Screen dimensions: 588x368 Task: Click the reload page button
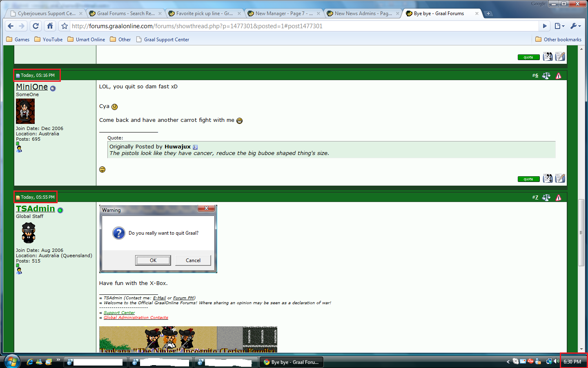click(36, 26)
